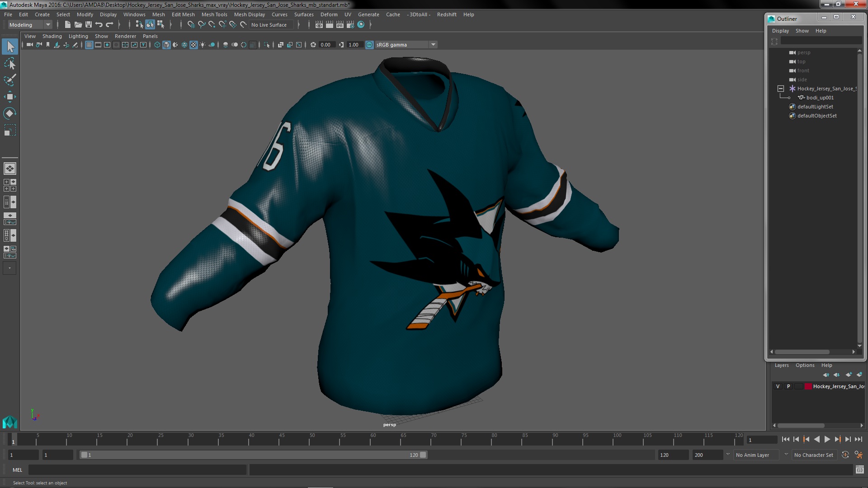The height and width of the screenshot is (488, 868).
Task: Open the Render View window
Action: point(319,25)
